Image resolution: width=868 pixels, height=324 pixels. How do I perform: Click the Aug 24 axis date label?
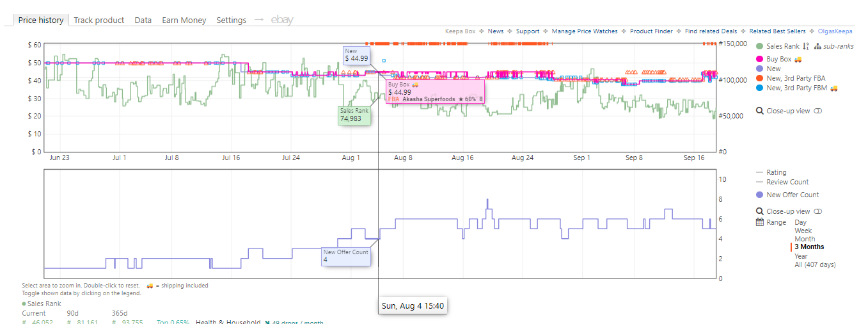point(523,158)
